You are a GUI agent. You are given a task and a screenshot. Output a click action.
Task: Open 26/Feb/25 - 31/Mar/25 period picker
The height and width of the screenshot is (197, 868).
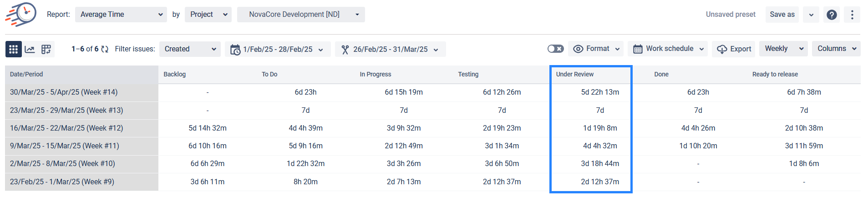point(391,49)
